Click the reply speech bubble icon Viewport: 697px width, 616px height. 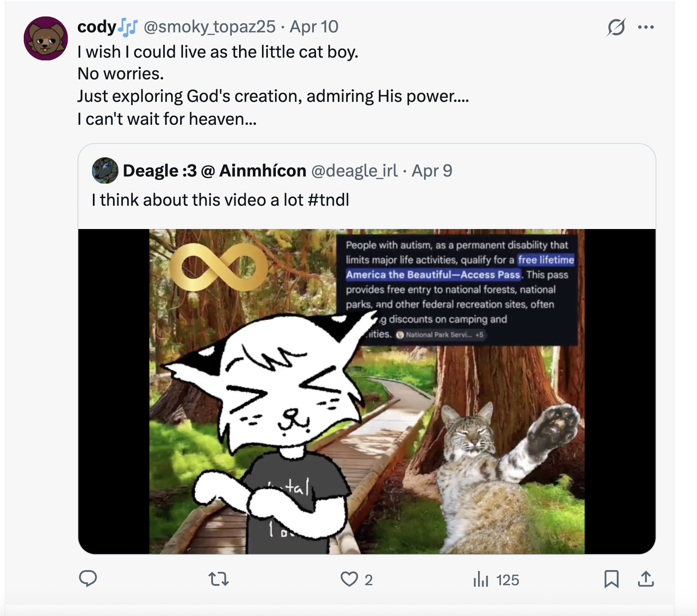tap(88, 579)
